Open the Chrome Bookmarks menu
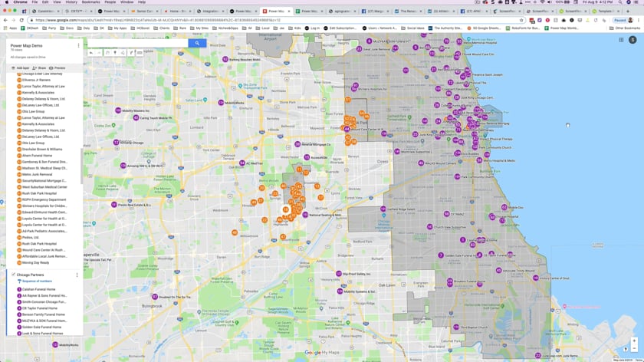 pyautogui.click(x=90, y=2)
